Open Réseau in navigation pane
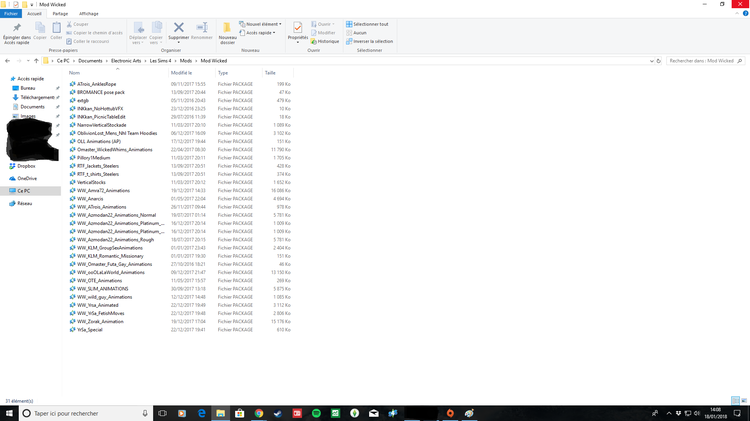The image size is (750, 421). coord(24,203)
